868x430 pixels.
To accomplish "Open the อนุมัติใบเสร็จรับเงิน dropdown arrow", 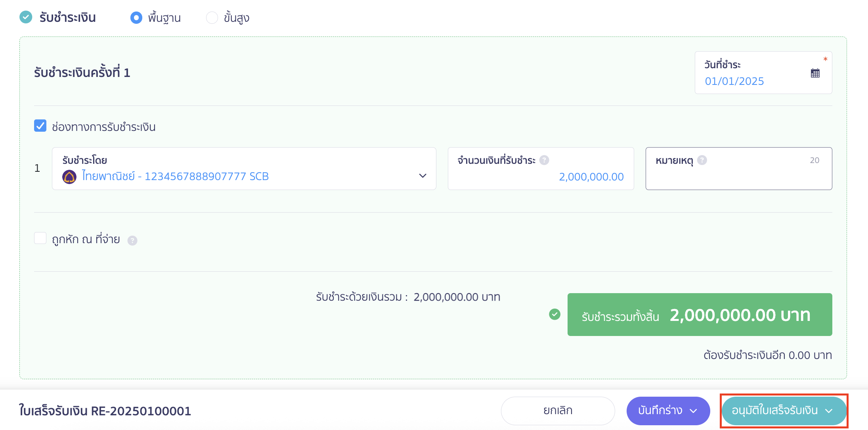I will tap(828, 411).
